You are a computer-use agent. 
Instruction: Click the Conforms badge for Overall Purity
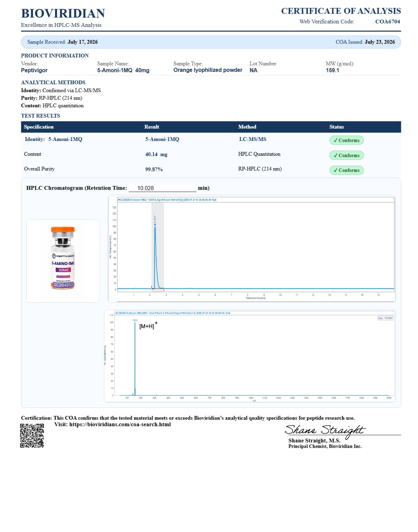347,170
